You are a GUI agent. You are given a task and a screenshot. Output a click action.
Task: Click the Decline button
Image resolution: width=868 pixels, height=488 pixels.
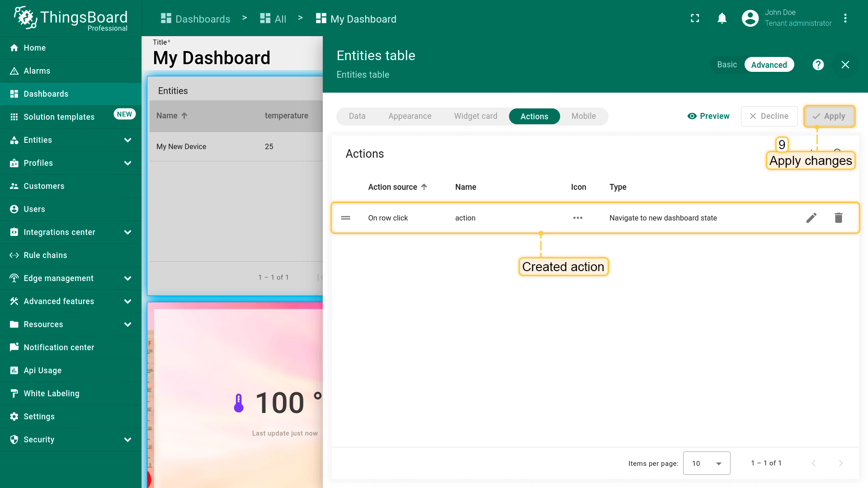(769, 116)
